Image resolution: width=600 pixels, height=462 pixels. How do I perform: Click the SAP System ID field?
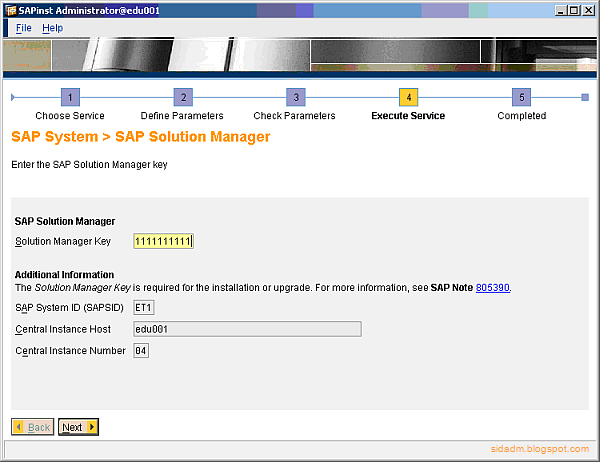(x=143, y=307)
